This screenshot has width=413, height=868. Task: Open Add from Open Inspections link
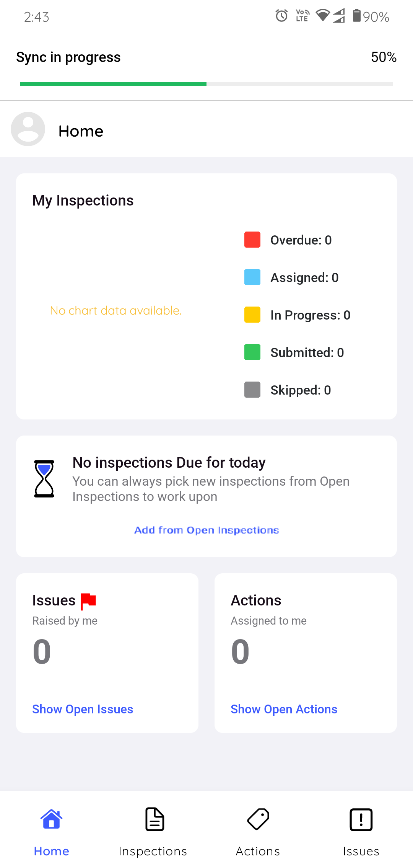pos(206,530)
